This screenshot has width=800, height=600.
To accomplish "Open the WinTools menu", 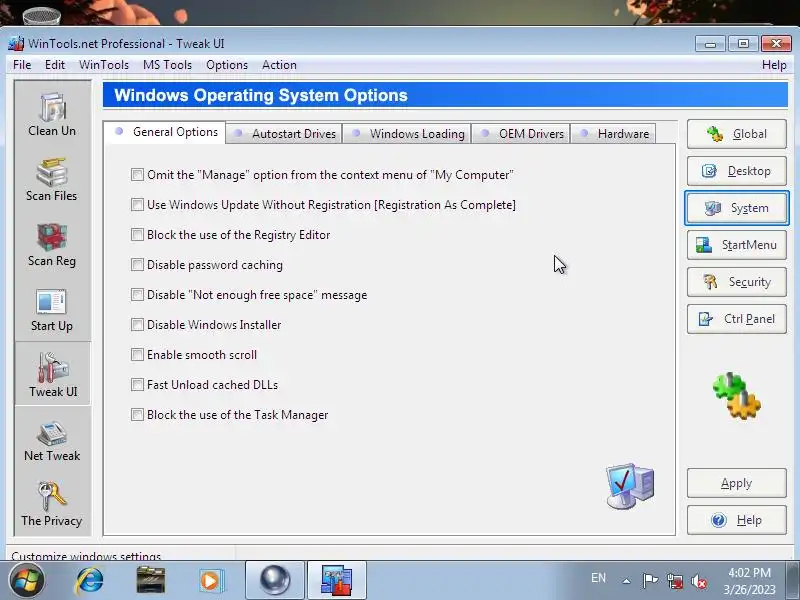I will (x=104, y=65).
